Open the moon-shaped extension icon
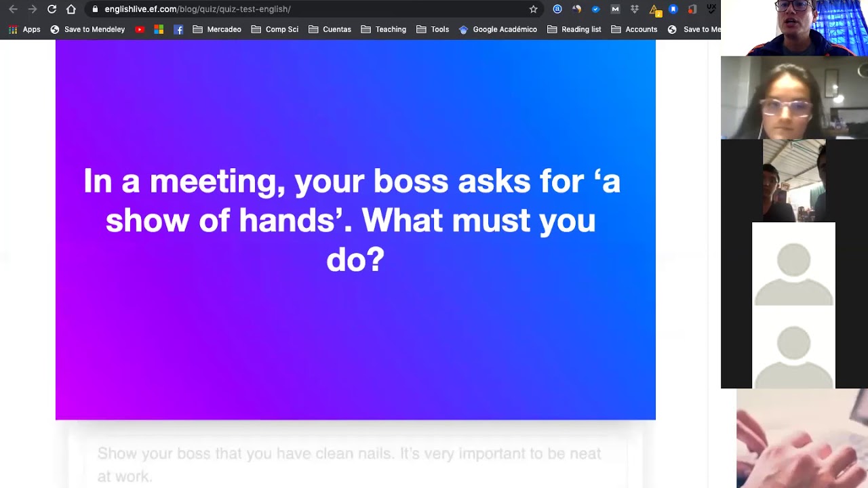Image resolution: width=868 pixels, height=488 pixels. [x=576, y=9]
